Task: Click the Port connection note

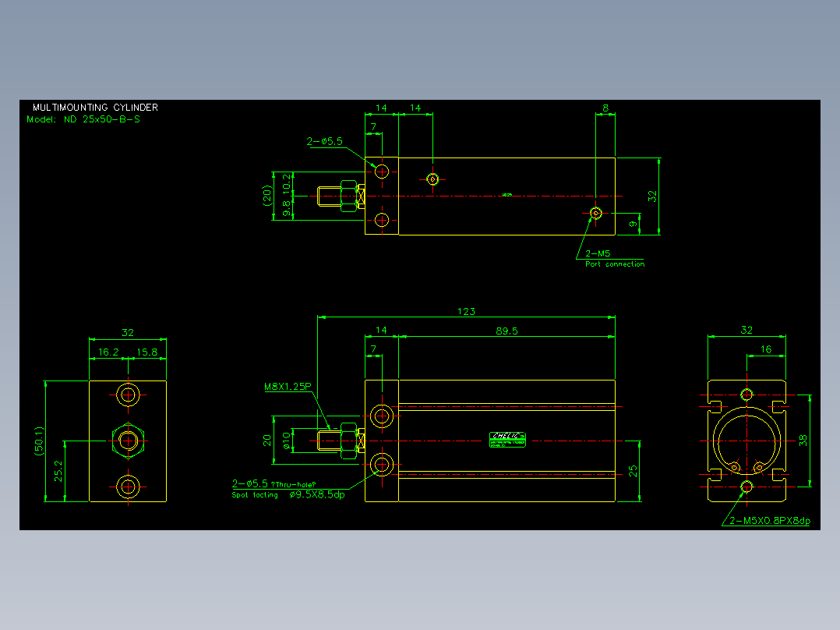Action: 615,264
